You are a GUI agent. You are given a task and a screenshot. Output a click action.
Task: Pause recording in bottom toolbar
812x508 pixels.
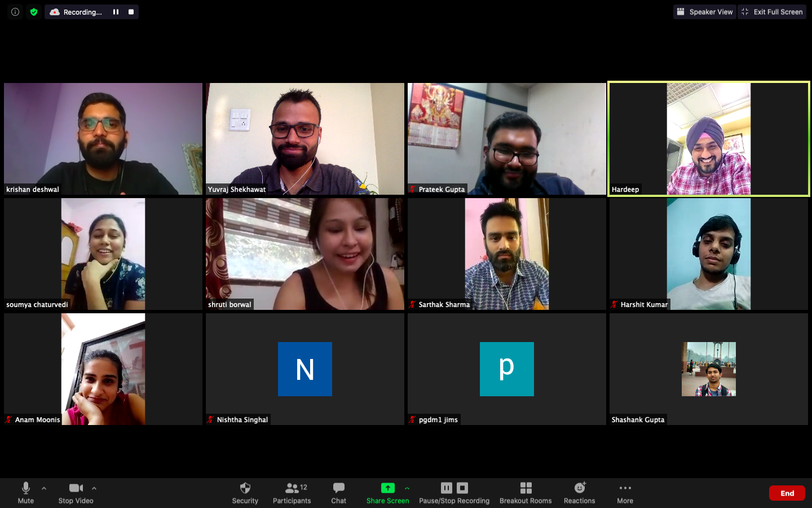pos(447,488)
